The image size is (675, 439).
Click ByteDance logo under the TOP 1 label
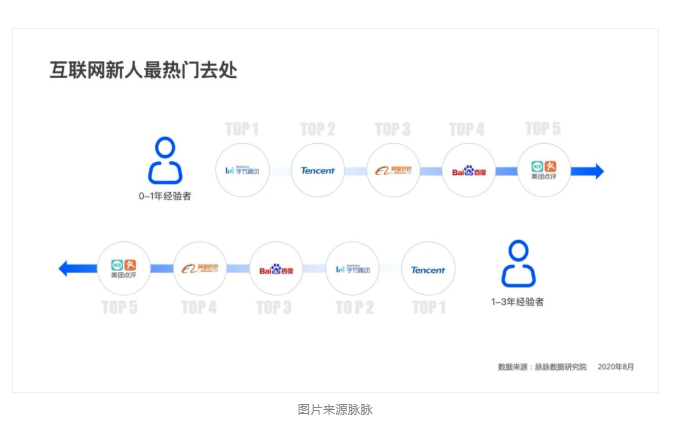pyautogui.click(x=243, y=170)
